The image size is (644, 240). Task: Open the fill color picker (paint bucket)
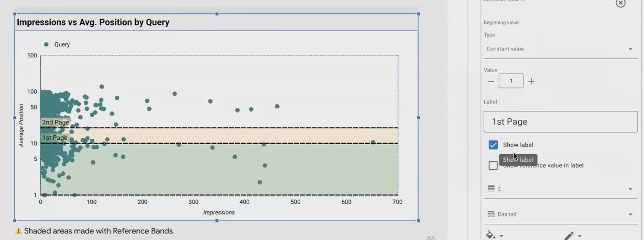tap(494, 235)
